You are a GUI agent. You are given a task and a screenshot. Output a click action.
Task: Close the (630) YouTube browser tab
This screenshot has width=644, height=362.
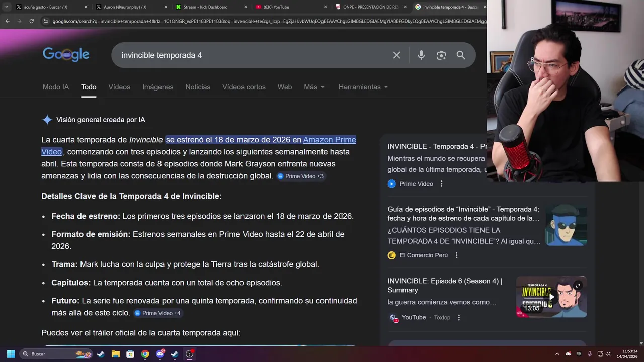325,7
